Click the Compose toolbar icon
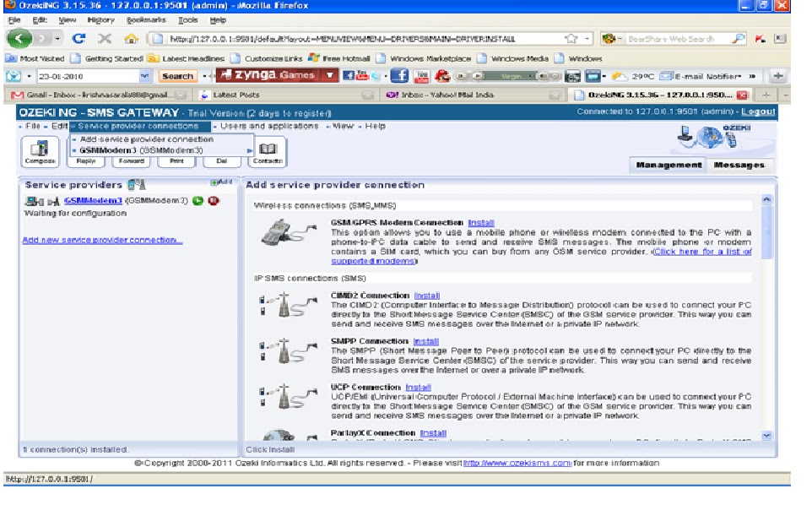 coord(40,152)
